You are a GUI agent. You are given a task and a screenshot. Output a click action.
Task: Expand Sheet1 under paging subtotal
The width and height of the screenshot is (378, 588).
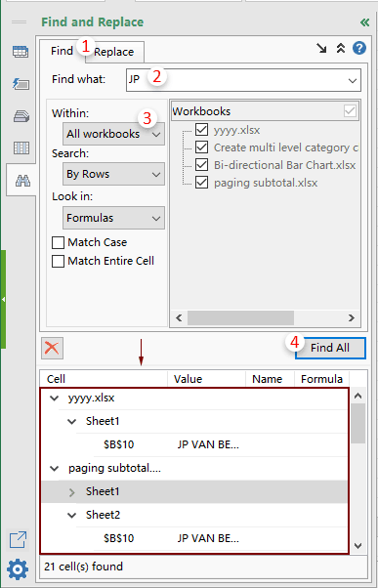click(x=72, y=492)
